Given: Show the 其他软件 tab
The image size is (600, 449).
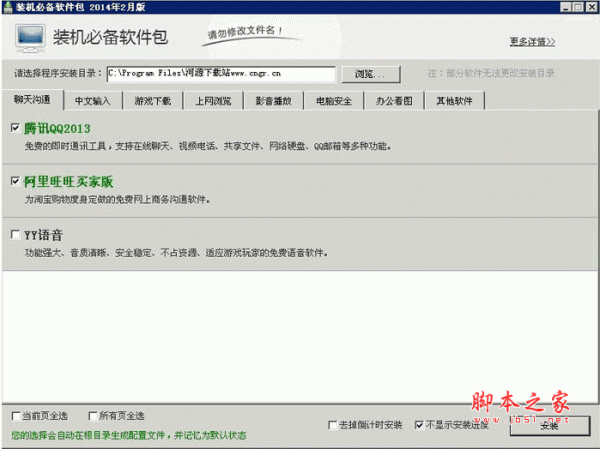Looking at the screenshot, I should [455, 101].
